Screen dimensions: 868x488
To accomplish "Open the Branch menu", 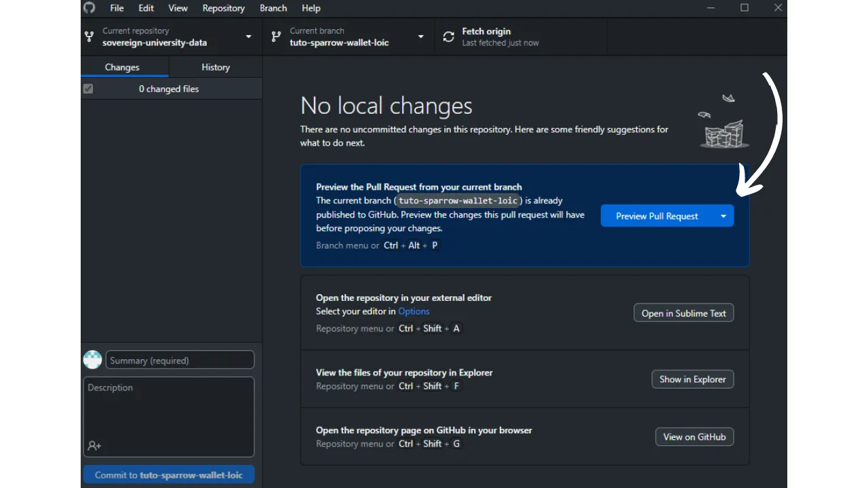I will pos(273,8).
